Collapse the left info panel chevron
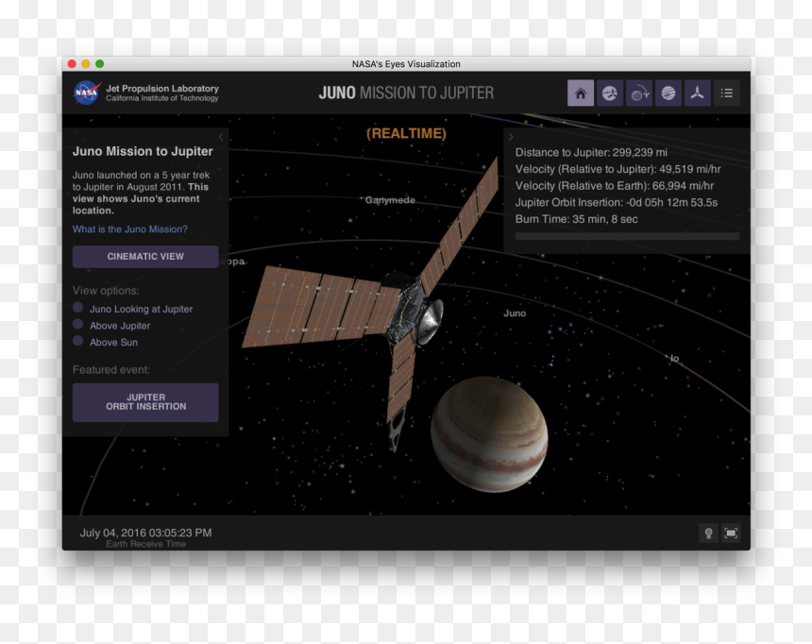This screenshot has height=644, width=812. pyautogui.click(x=221, y=137)
